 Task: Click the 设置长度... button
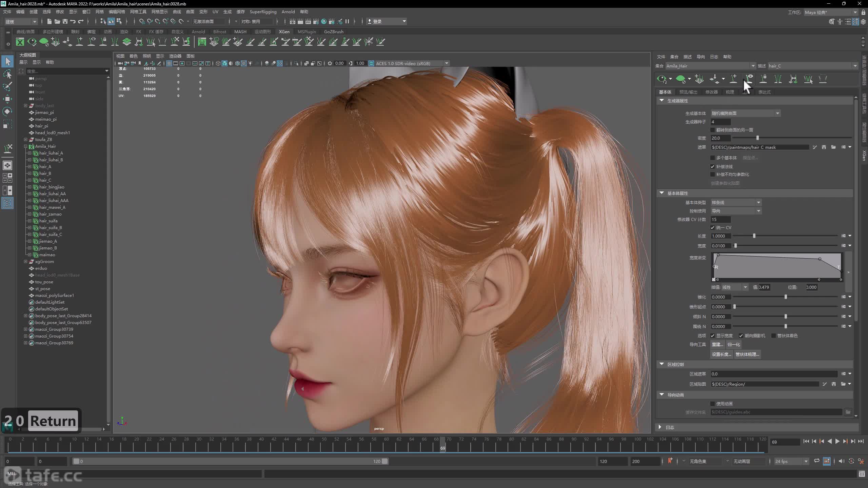(722, 354)
